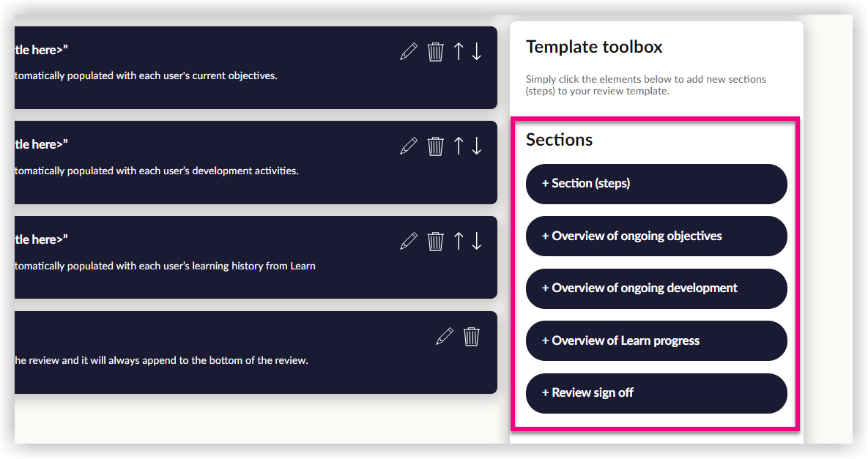The image size is (868, 459).
Task: Add an Overview of ongoing development section
Action: [x=656, y=288]
